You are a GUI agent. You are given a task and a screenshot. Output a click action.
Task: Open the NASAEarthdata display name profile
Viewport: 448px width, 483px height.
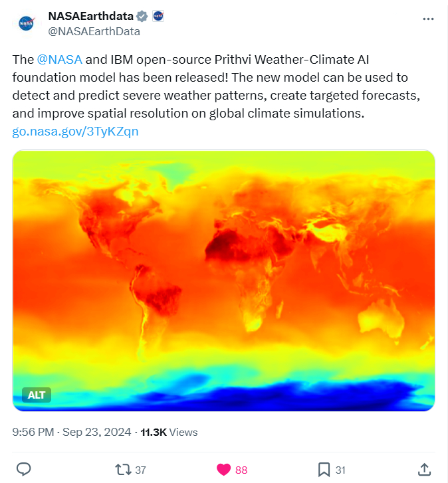pos(90,16)
